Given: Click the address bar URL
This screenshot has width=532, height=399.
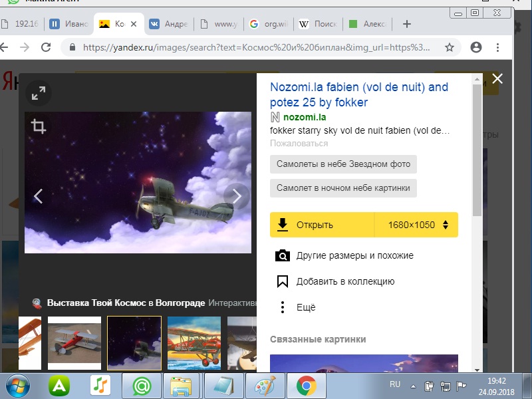Looking at the screenshot, I should click(257, 47).
